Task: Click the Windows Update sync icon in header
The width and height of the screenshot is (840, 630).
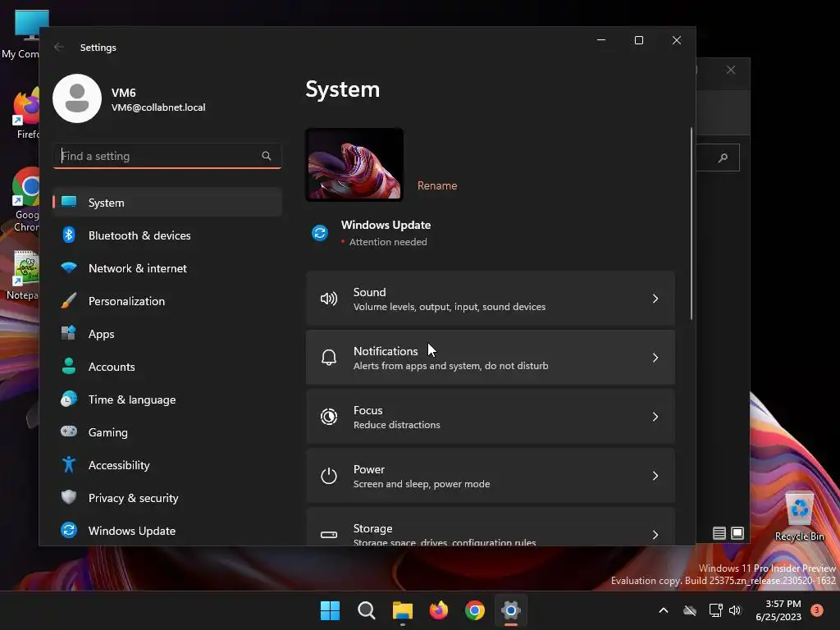Action: pos(320,233)
